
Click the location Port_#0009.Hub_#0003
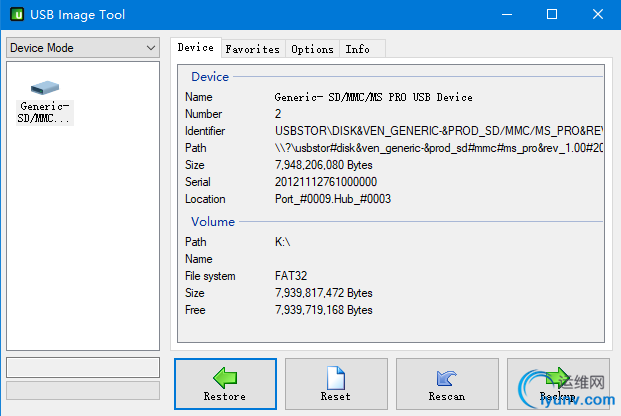click(333, 199)
